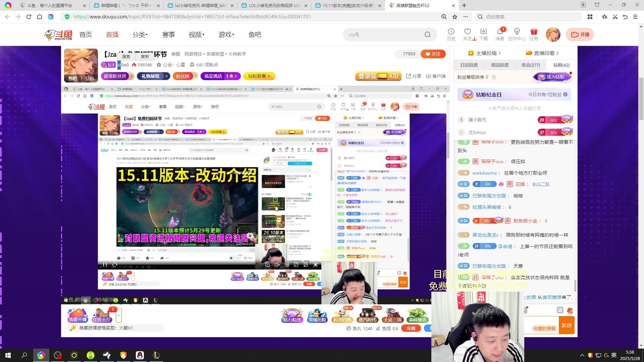
Task: Click the 蒸汽时代 gift icon
Action: click(x=367, y=315)
